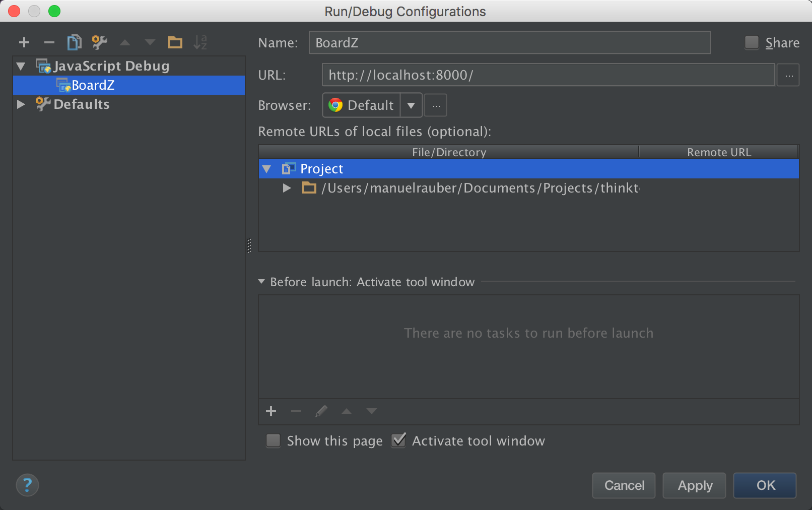The height and width of the screenshot is (510, 812).
Task: Edit the selected before-launch task
Action: [x=321, y=411]
